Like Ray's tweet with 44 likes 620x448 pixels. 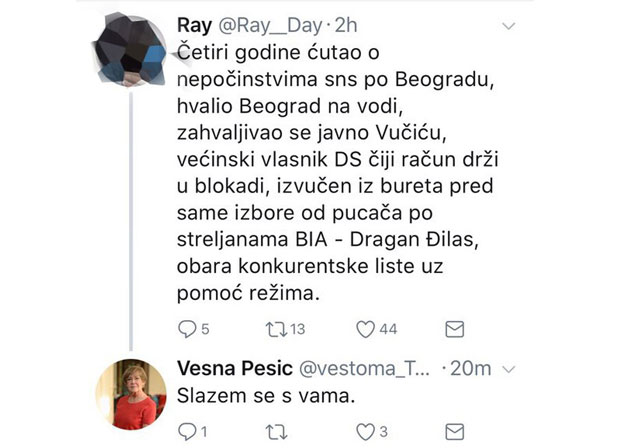tap(367, 329)
